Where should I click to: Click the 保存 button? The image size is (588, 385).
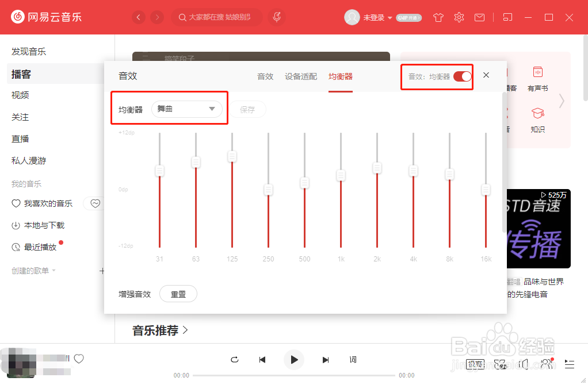click(x=247, y=109)
